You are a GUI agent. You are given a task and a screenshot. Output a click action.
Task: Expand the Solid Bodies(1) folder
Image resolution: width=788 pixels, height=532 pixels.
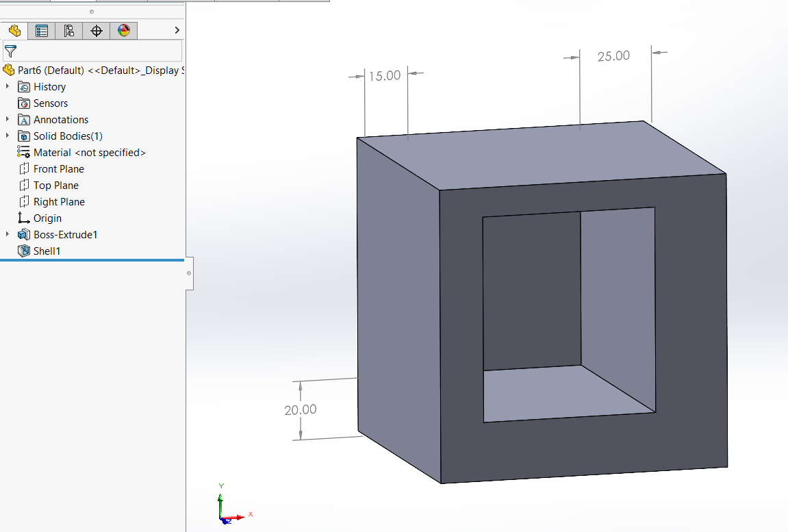pos(8,136)
